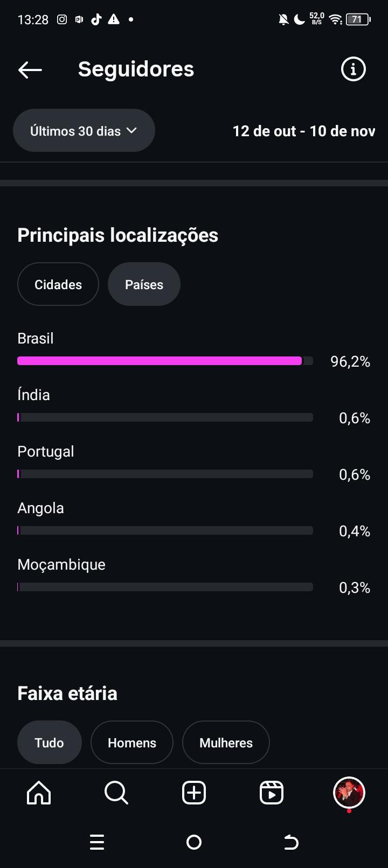The image size is (388, 868).
Task: Switch to the Cidades filter
Action: [x=58, y=284]
